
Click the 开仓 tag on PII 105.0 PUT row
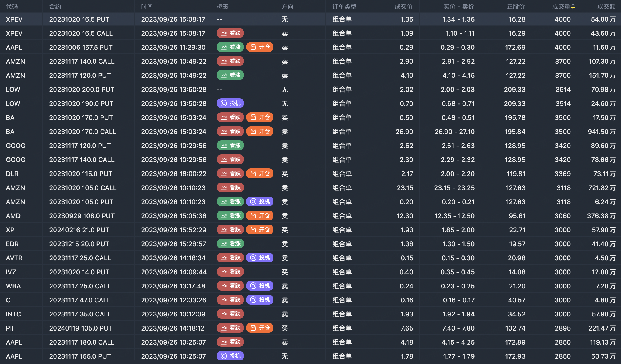point(260,328)
